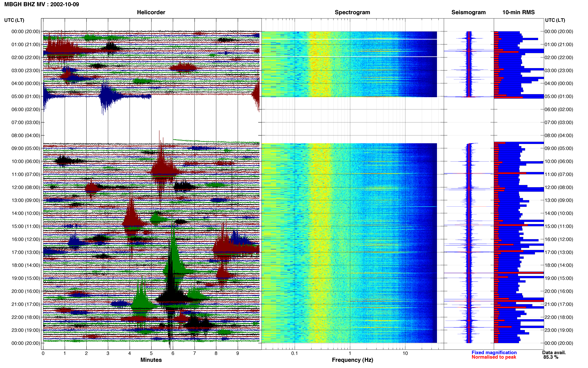Click tick '0' on the Minutes axis
588x368 pixels.
(43, 353)
